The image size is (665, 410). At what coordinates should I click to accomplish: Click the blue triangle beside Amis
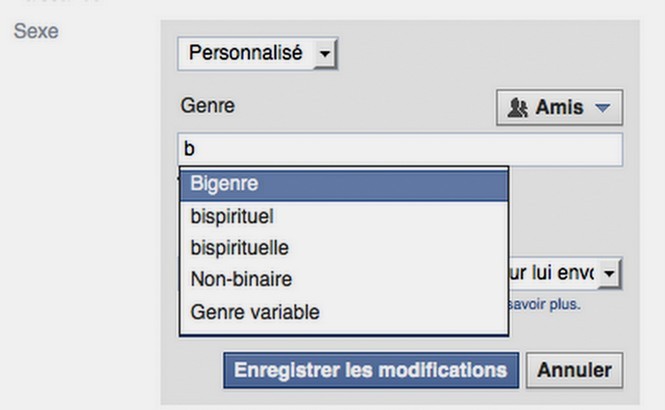click(x=603, y=108)
